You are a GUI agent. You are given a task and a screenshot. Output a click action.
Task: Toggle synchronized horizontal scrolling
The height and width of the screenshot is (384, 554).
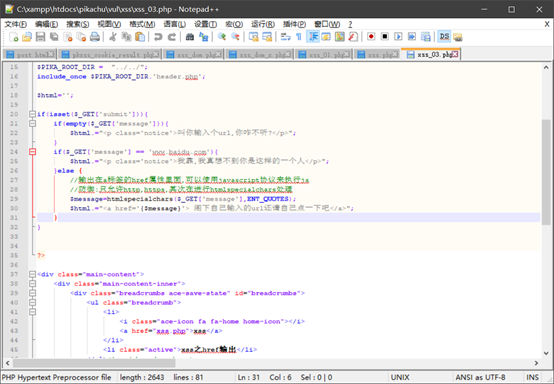click(267, 37)
